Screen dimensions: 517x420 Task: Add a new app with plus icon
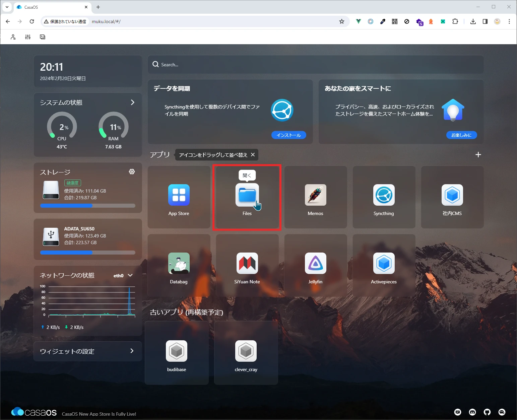pyautogui.click(x=478, y=154)
